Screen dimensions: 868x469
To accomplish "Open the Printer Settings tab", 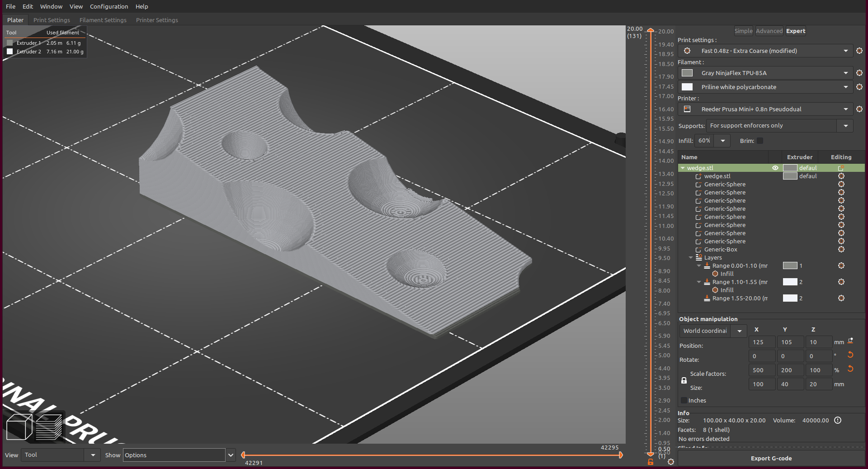I will coord(157,20).
